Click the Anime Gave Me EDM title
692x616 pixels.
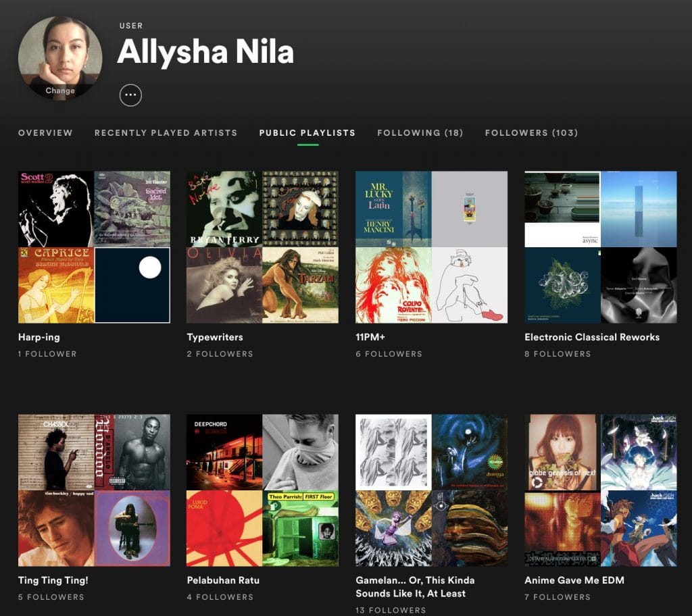tap(574, 580)
